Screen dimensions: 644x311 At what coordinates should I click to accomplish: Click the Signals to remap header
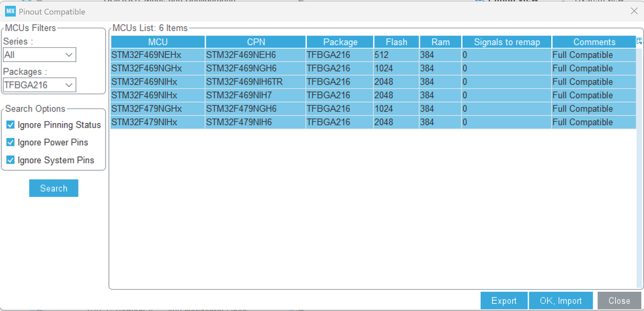click(x=507, y=42)
